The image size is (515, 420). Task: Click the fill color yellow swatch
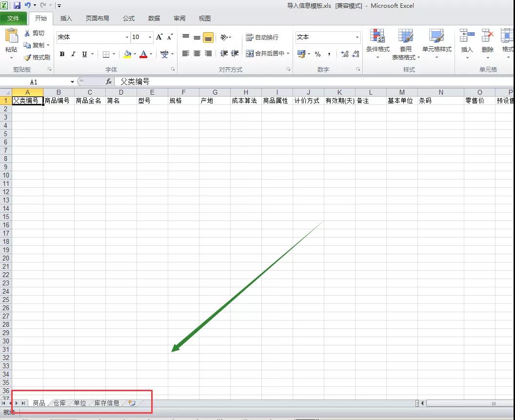[x=127, y=54]
